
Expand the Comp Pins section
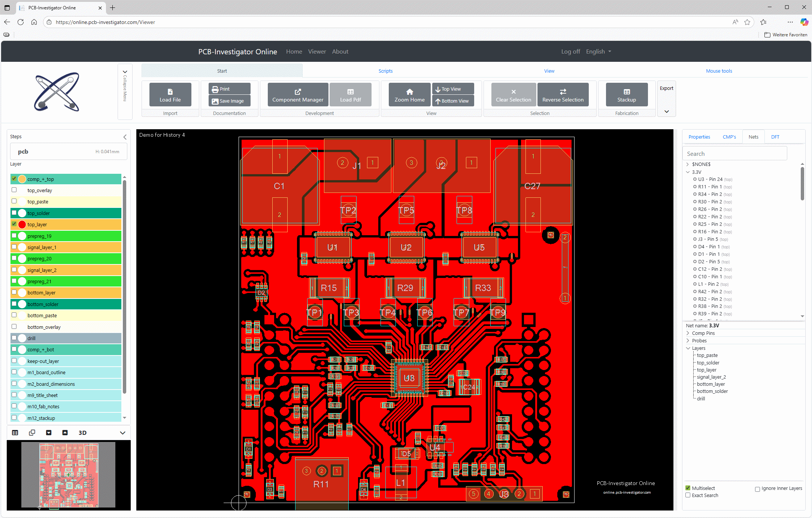[688, 333]
